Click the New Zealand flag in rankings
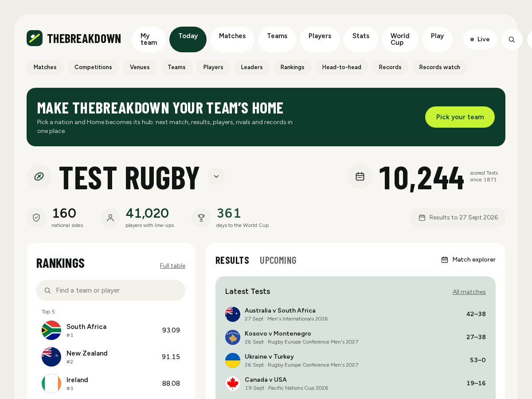 tap(51, 357)
